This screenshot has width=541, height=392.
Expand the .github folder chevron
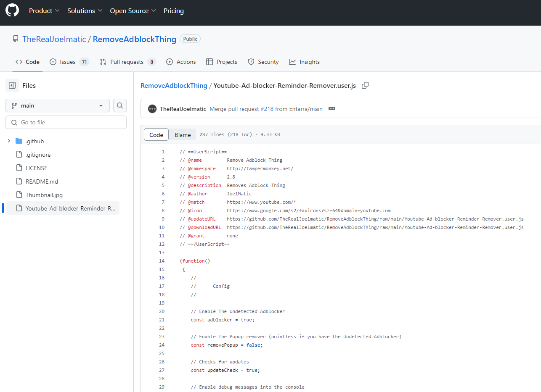pos(9,141)
